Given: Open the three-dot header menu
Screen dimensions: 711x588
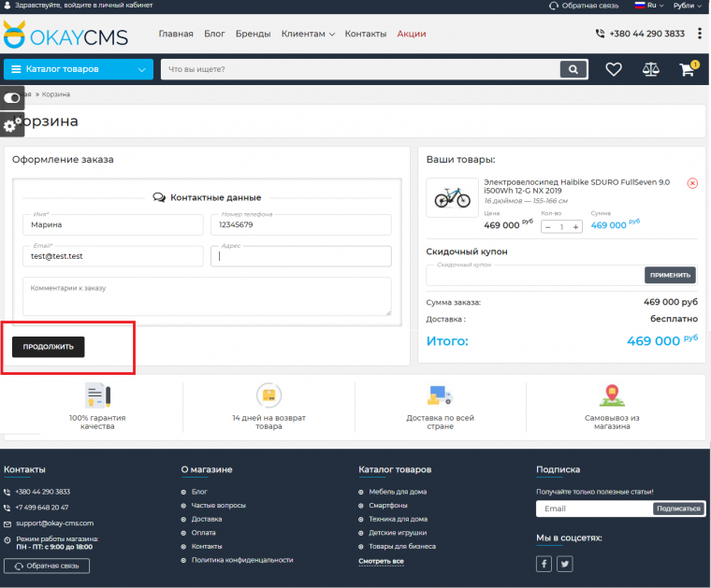Looking at the screenshot, I should (698, 34).
